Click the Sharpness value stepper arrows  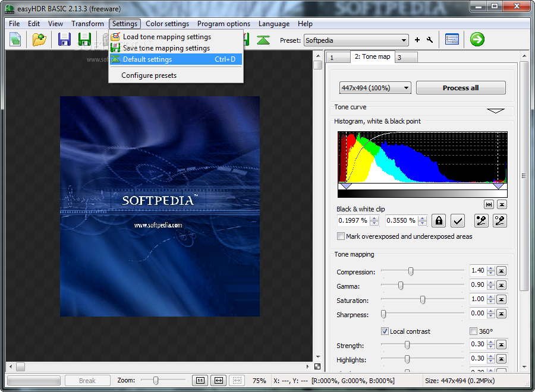tap(490, 314)
